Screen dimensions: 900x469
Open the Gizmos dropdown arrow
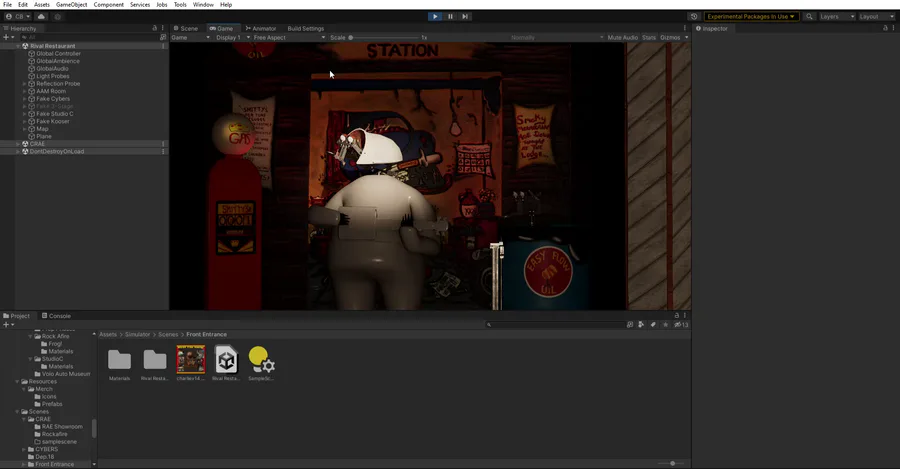686,37
